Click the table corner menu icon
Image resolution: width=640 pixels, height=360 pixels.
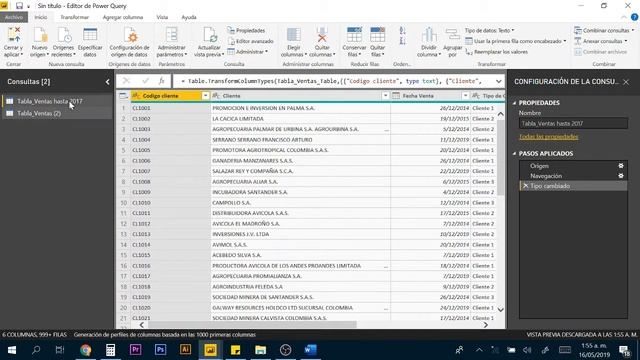(123, 96)
